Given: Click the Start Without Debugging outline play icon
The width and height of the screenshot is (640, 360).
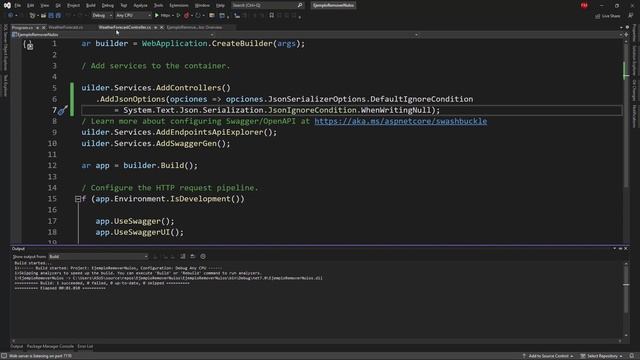Looking at the screenshot, I should [178, 16].
